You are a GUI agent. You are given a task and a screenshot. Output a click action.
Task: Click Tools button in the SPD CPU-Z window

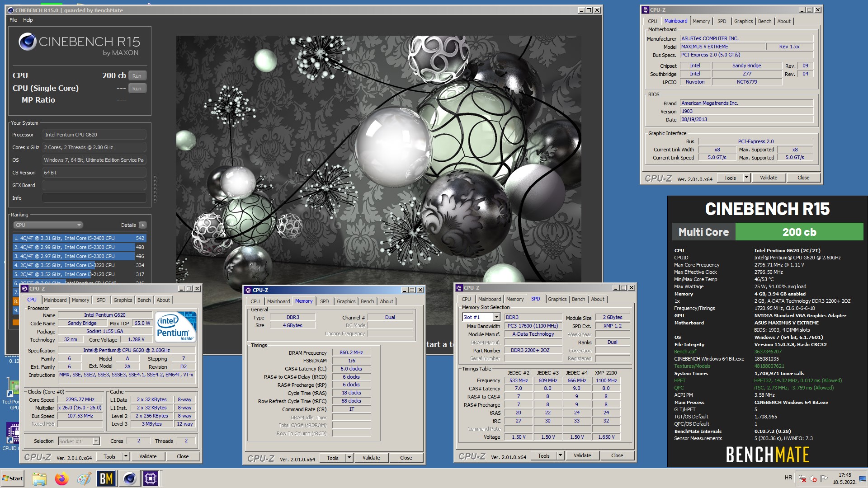[x=544, y=455]
